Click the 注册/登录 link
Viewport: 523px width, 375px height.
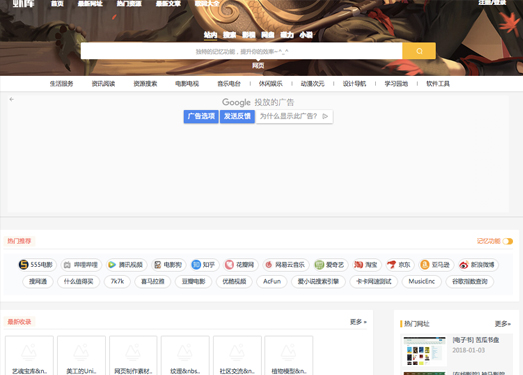pyautogui.click(x=492, y=3)
